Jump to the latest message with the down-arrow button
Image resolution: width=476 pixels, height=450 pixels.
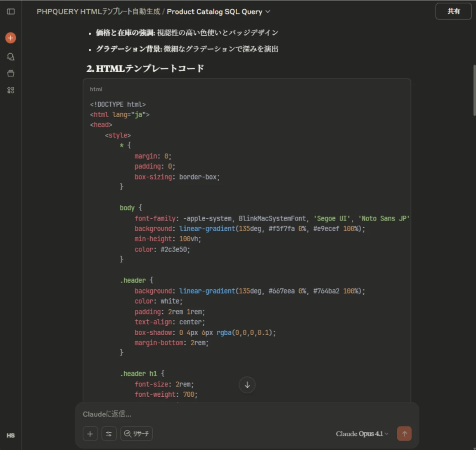[x=247, y=384]
